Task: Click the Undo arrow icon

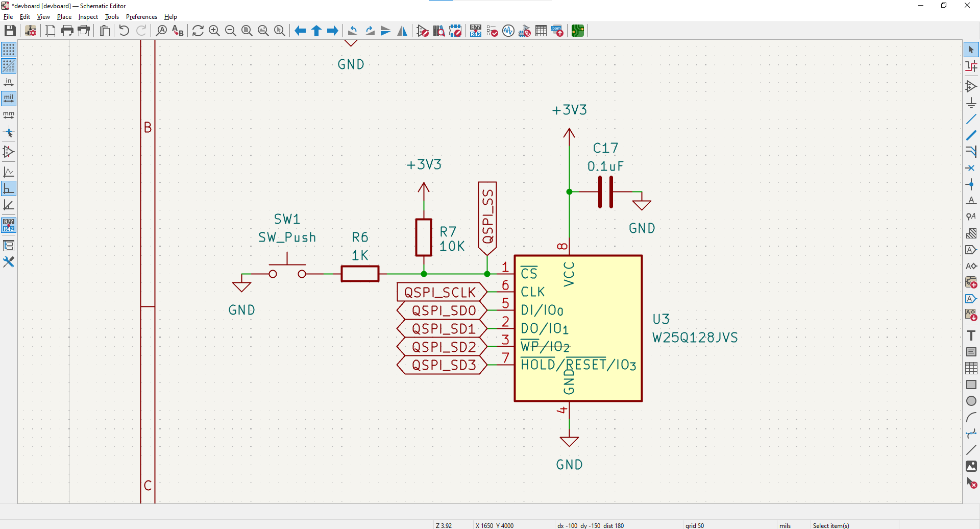Action: tap(124, 31)
